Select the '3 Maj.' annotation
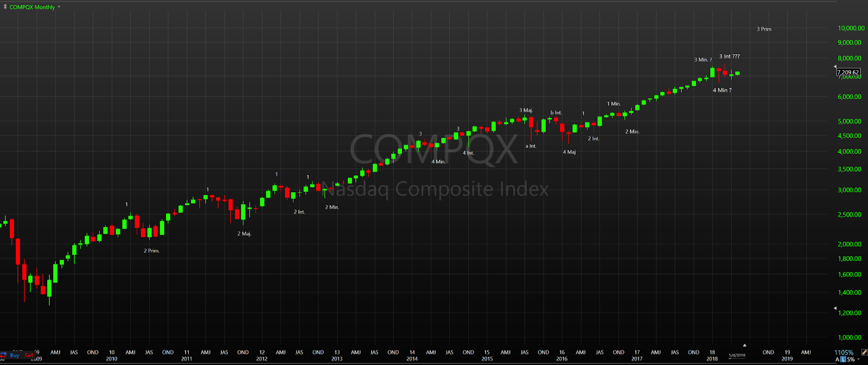Viewport: 868px width, 365px height. (526, 110)
